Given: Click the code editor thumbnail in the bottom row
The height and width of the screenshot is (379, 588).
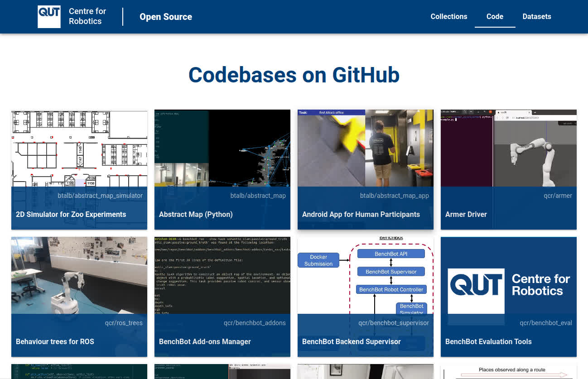Looking at the screenshot, I should 79,371.
